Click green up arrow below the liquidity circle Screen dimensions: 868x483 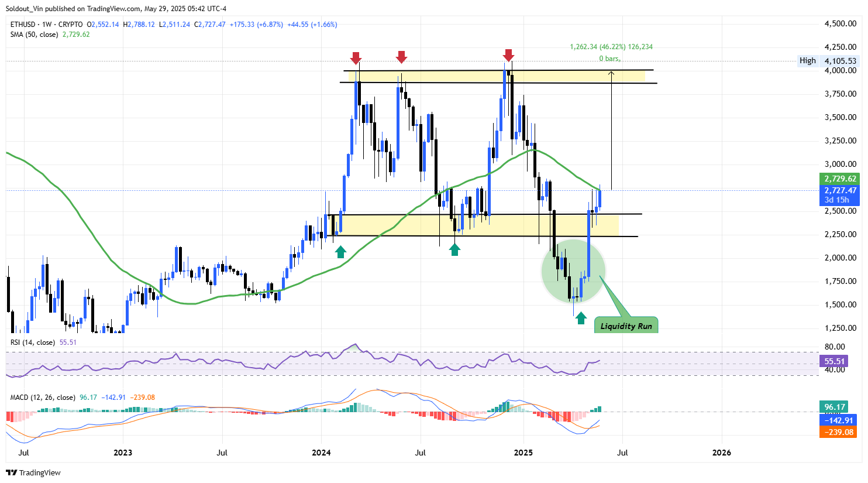coord(580,318)
